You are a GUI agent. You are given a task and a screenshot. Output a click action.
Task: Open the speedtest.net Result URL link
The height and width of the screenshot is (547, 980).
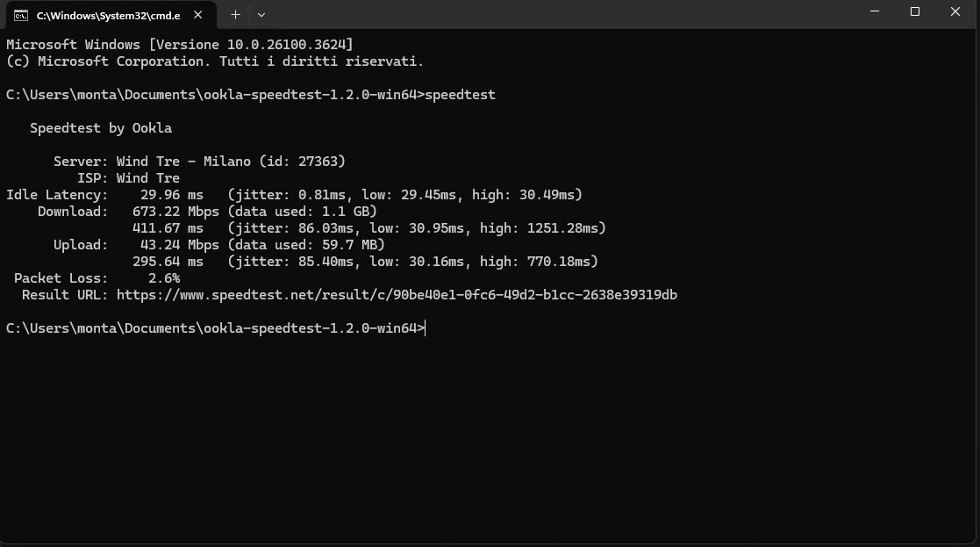click(x=397, y=295)
